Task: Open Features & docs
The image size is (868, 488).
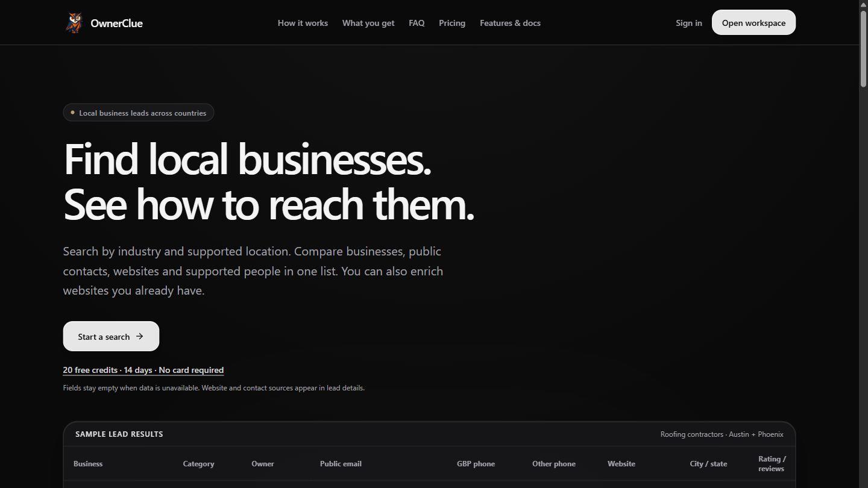Action: (x=510, y=23)
